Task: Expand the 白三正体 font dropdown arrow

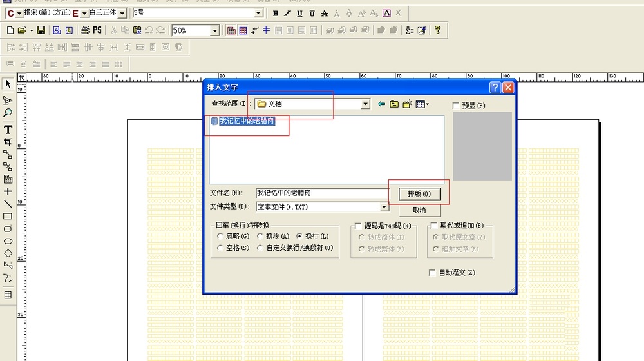Action: 122,14
